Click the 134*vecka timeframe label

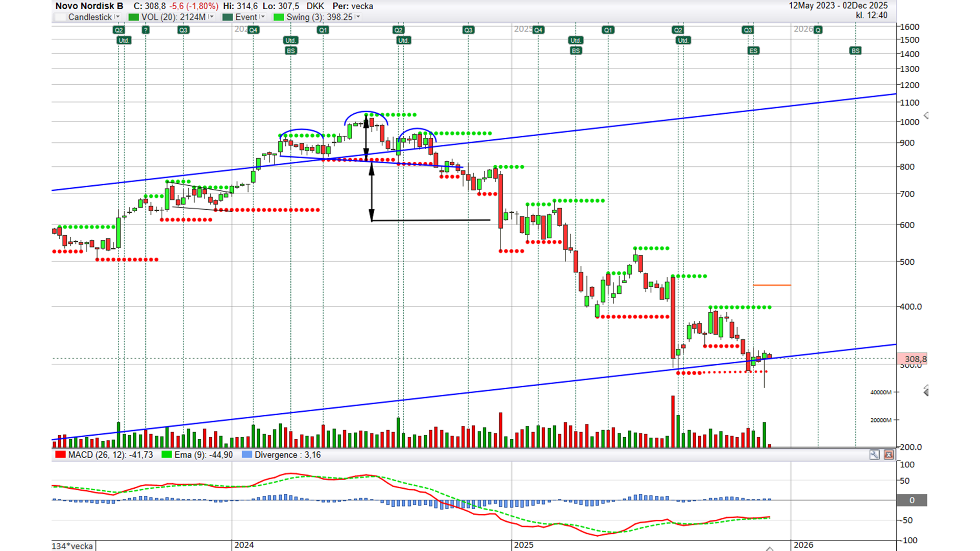(x=72, y=545)
